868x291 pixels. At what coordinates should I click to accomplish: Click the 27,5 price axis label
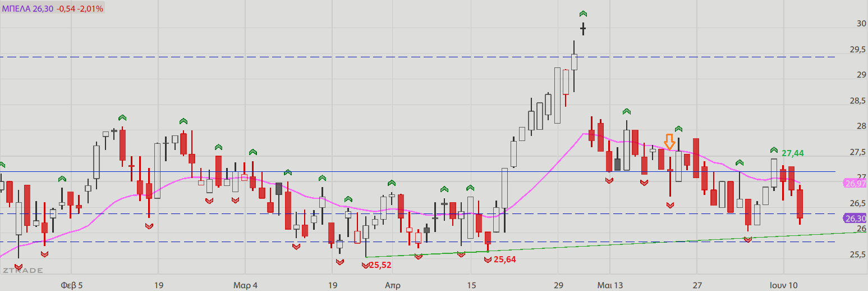(x=858, y=152)
